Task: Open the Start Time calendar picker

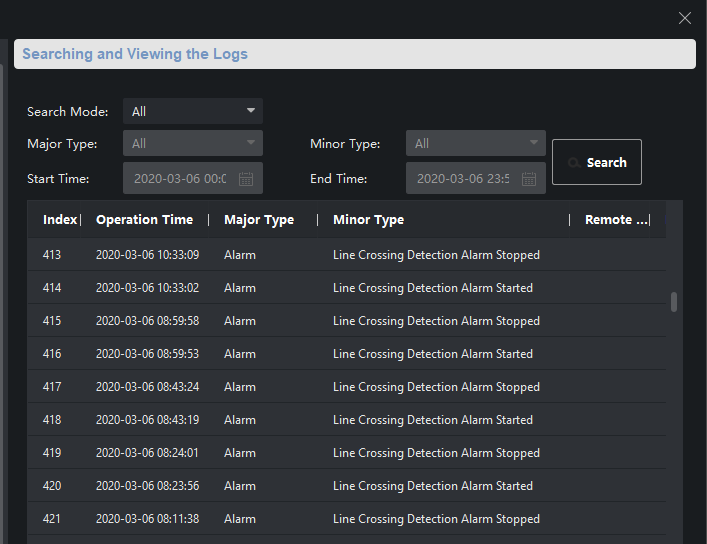Action: 246,179
